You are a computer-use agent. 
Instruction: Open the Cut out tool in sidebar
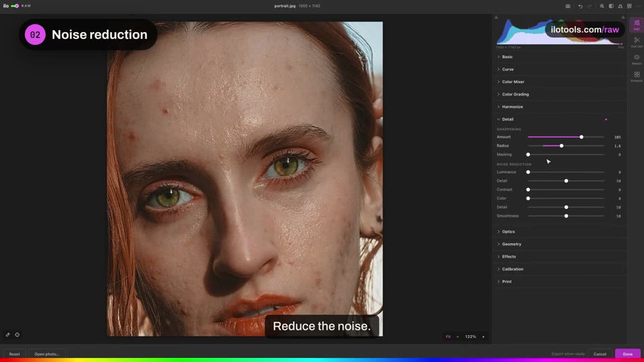(637, 42)
